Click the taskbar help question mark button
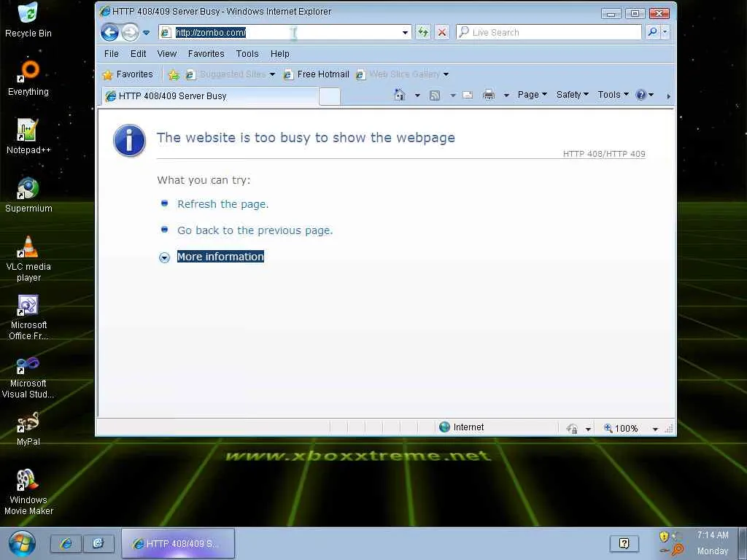This screenshot has height=560, width=747. (624, 543)
